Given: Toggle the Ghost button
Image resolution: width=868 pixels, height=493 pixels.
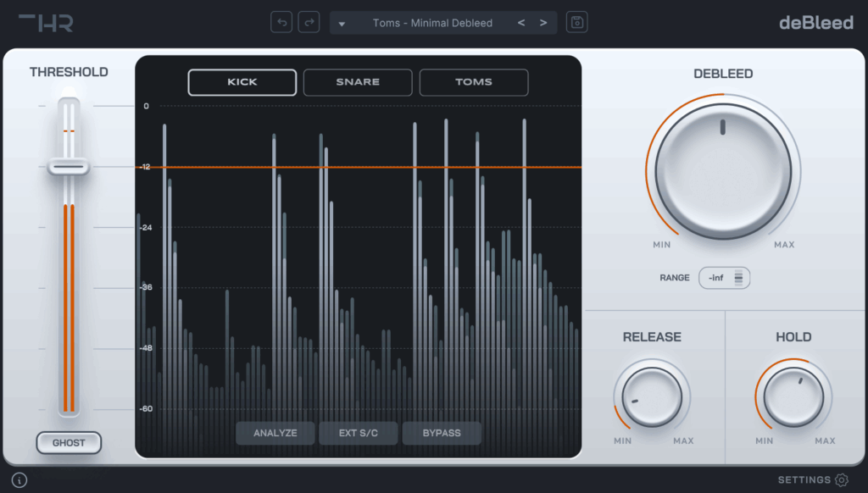Looking at the screenshot, I should (69, 442).
